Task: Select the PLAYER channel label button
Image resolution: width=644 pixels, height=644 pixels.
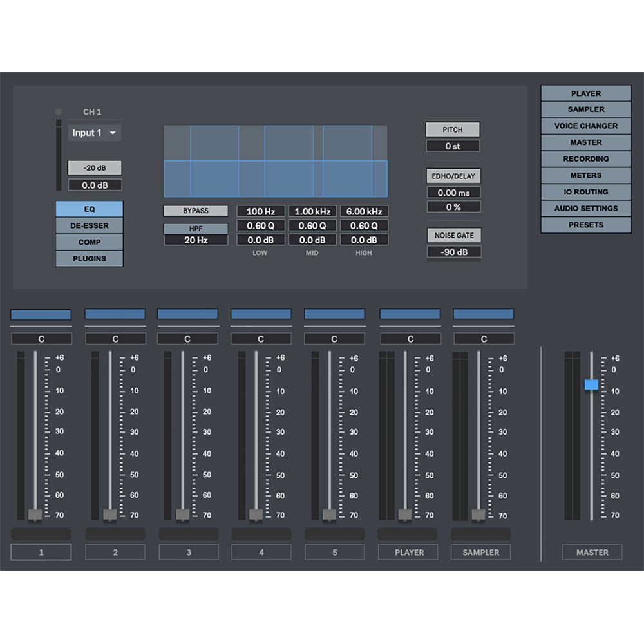Action: [x=409, y=552]
